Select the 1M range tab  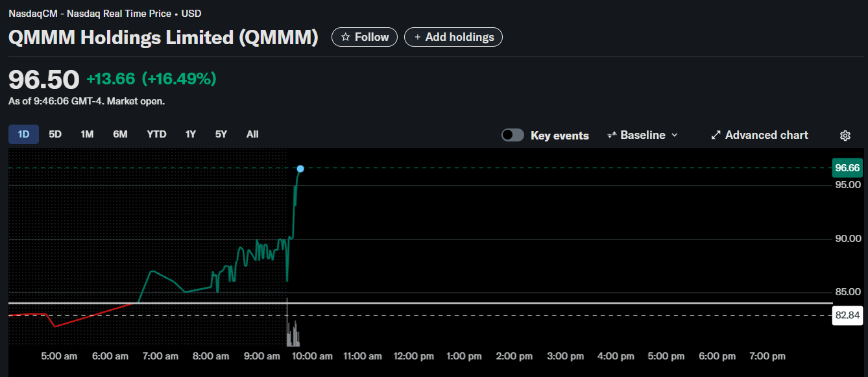pos(87,134)
